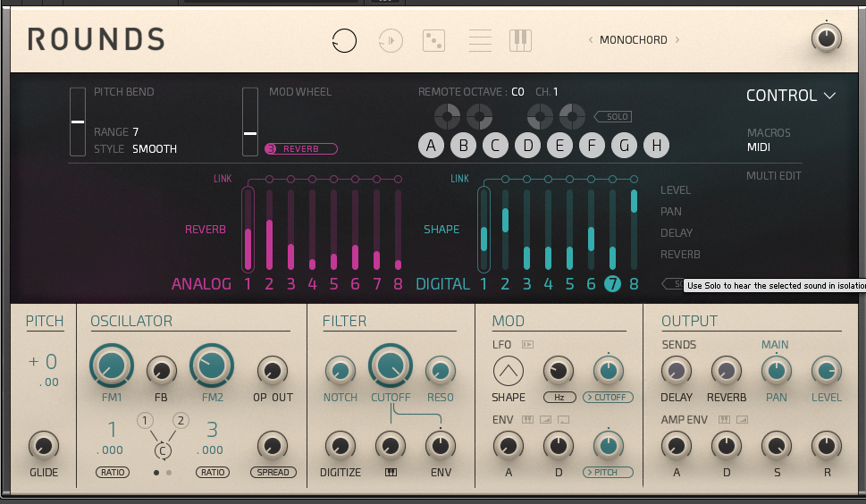Toggle digital LINK circle above slider 3
The width and height of the screenshot is (866, 504).
coord(526,179)
